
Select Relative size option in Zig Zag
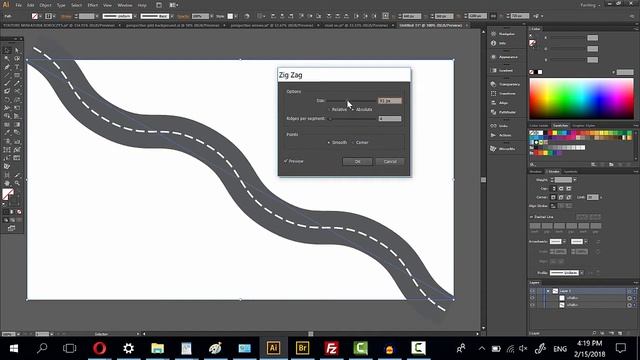click(329, 109)
